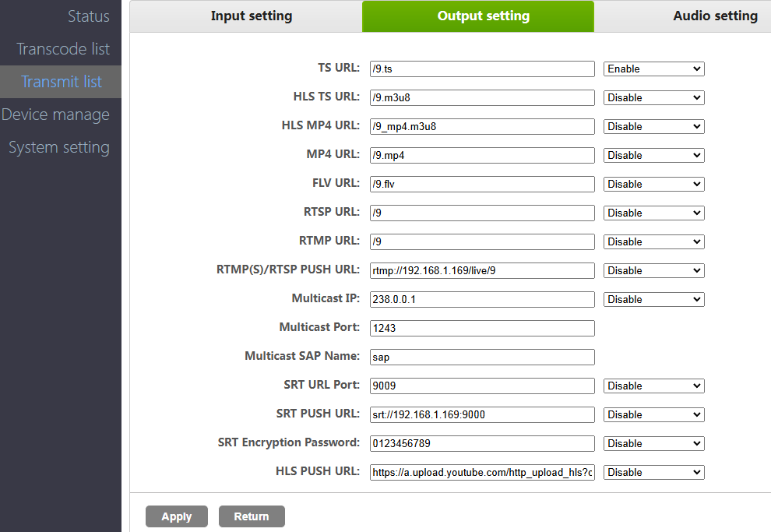Open Device manage section
771x532 pixels.
point(55,115)
